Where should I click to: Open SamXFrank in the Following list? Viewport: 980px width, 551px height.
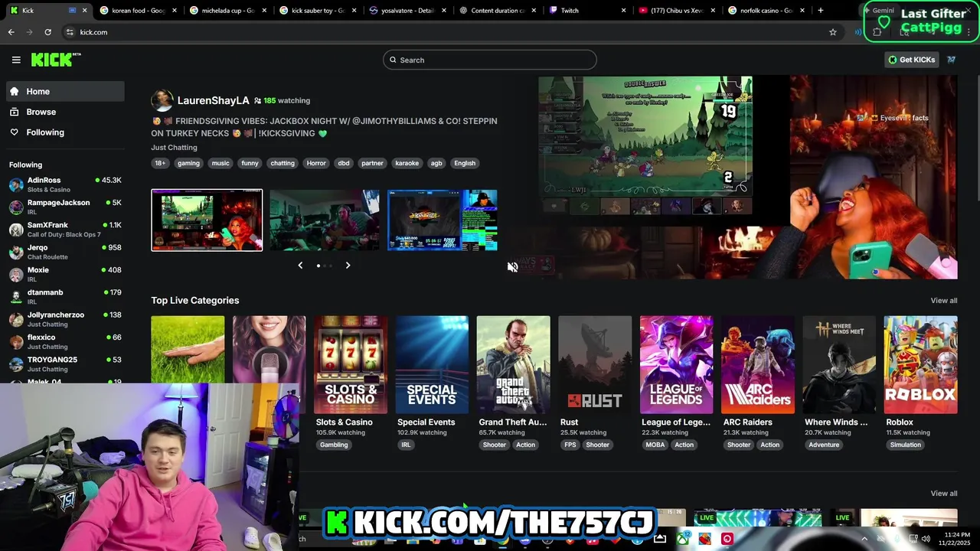pos(65,230)
